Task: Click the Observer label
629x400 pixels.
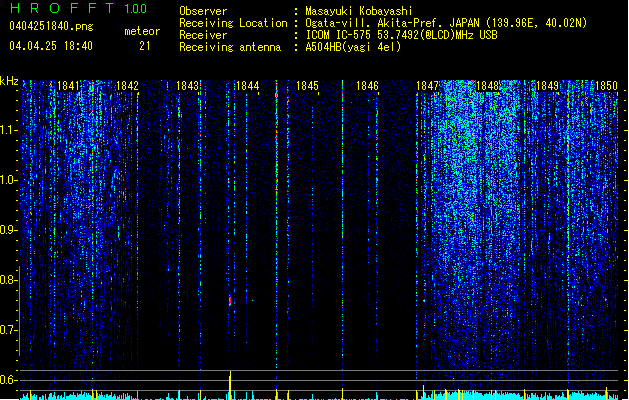Action: coord(203,11)
